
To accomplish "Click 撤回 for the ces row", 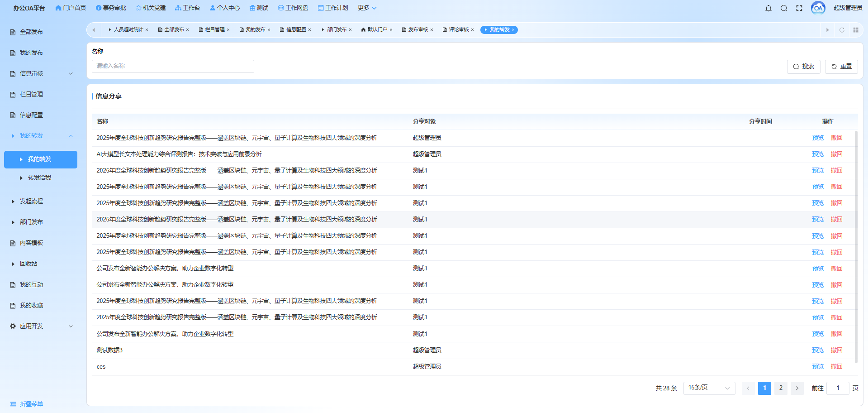I will 836,367.
